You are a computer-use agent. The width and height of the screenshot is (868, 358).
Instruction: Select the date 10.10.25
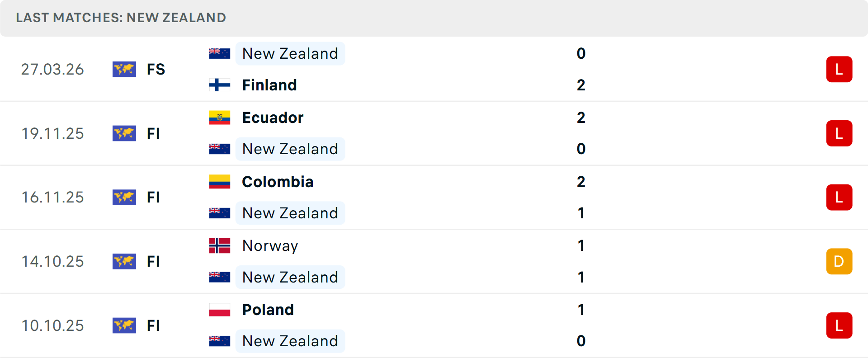52,325
